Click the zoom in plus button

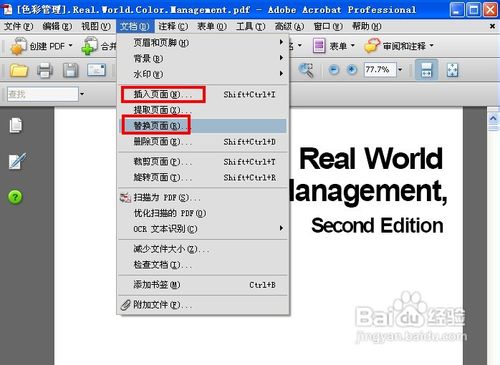click(352, 70)
